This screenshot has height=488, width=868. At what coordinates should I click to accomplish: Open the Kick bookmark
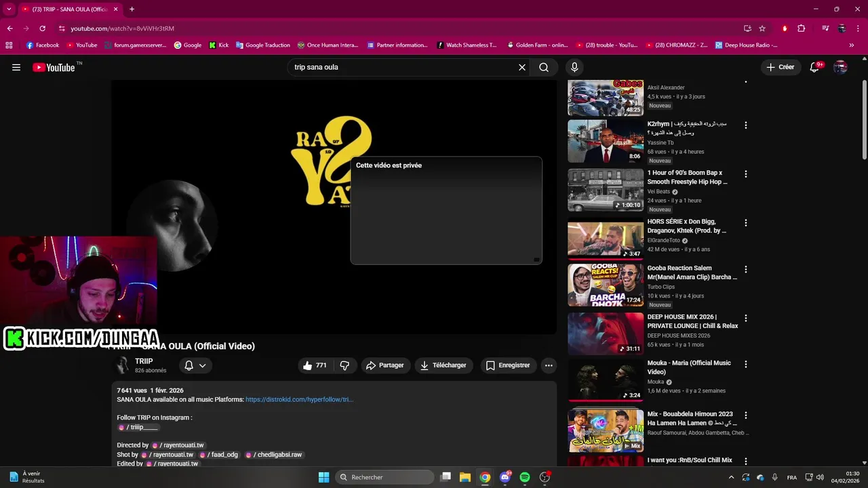coord(218,45)
